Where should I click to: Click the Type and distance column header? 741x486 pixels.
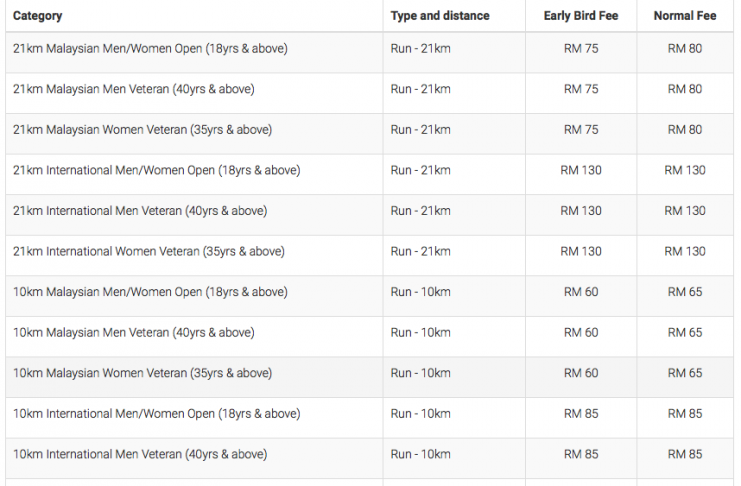[440, 16]
